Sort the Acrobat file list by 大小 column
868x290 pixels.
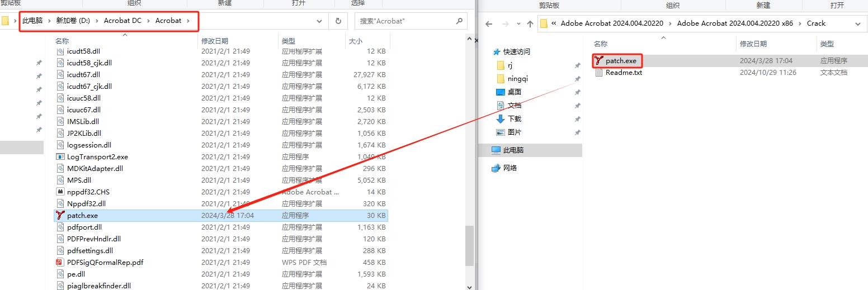[x=356, y=41]
